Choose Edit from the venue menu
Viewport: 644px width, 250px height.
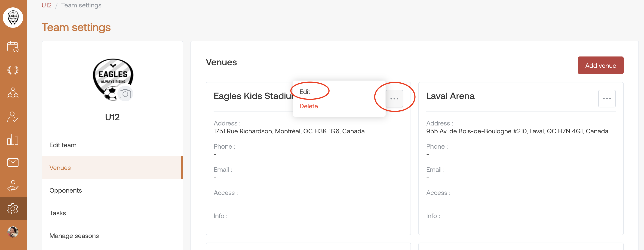[x=305, y=92]
